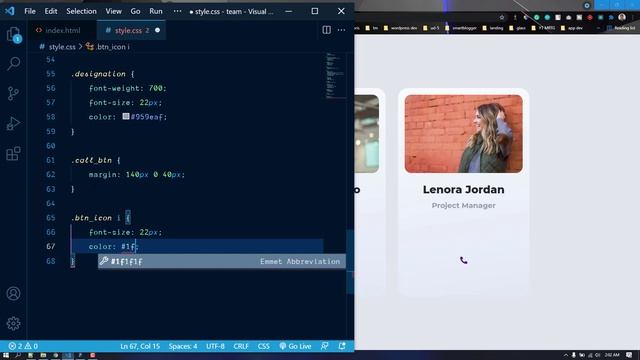Click the green Grammarly extension icon in browser
The height and width of the screenshot is (360, 640).
tap(537, 17)
